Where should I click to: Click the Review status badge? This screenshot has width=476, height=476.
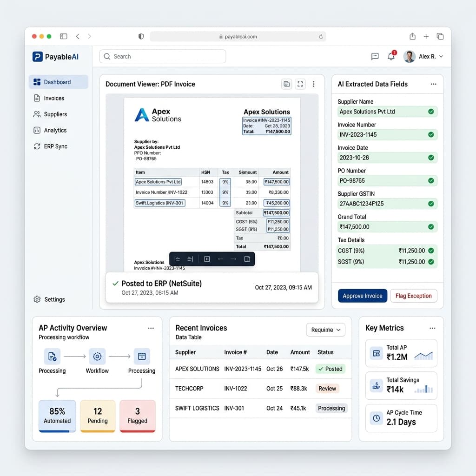tap(327, 389)
